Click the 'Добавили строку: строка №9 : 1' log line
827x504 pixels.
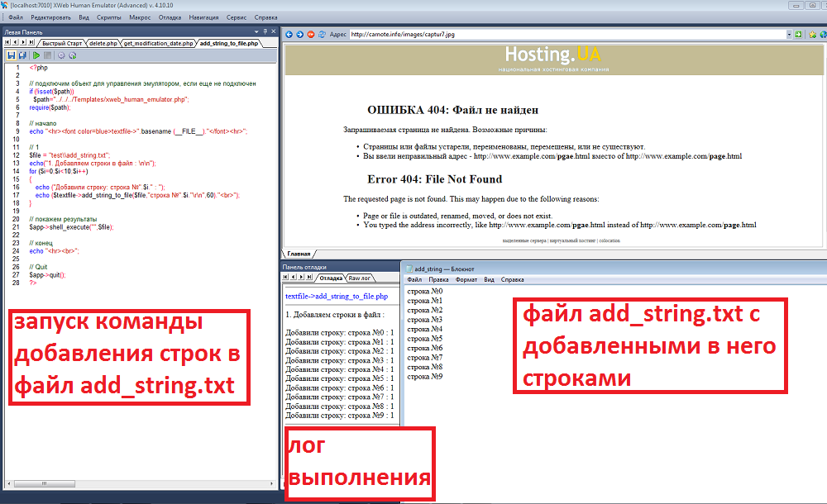click(340, 416)
